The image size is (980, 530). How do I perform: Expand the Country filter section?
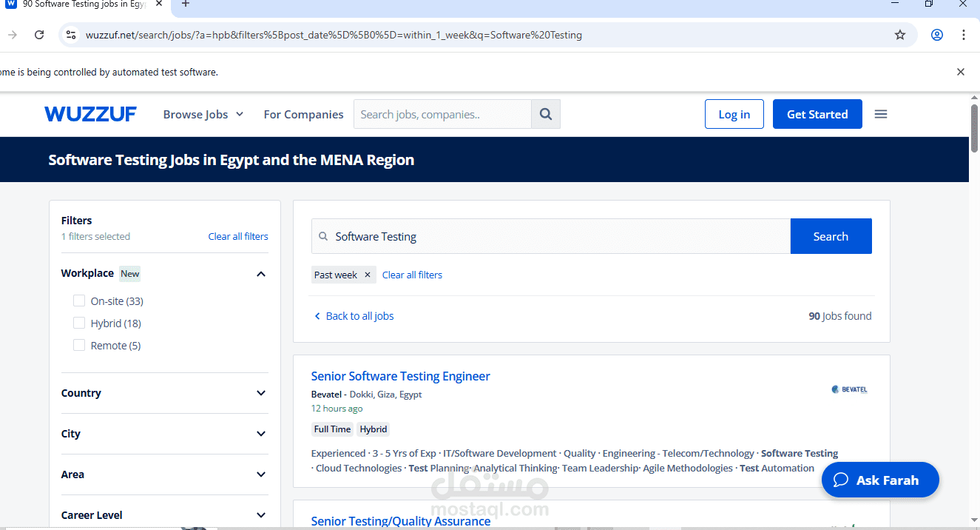pyautogui.click(x=260, y=393)
